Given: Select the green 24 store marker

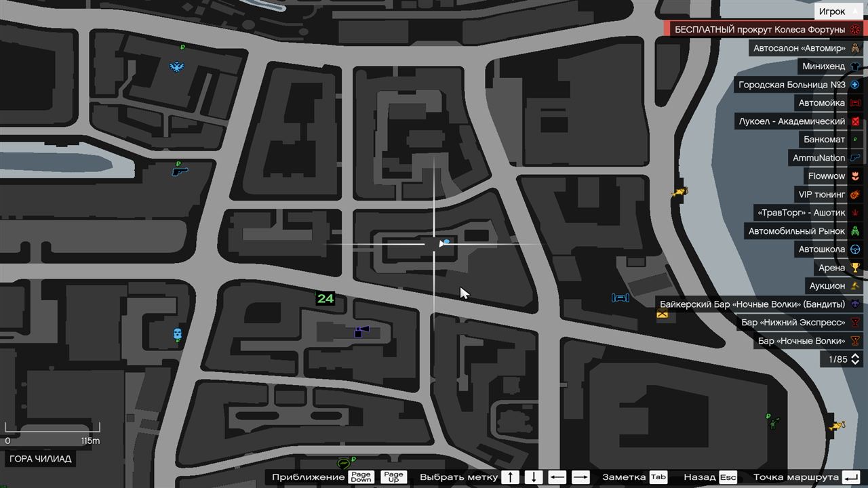Looking at the screenshot, I should [x=325, y=298].
